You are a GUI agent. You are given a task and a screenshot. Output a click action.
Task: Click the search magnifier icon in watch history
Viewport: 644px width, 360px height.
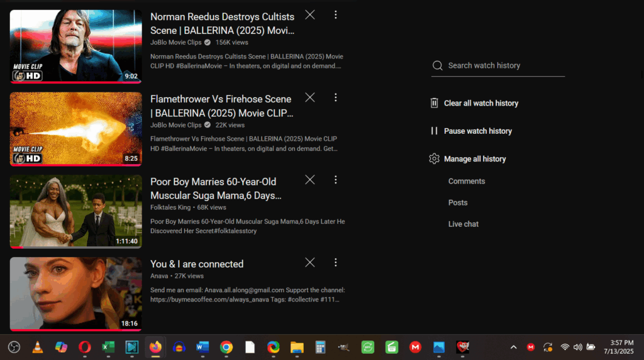click(438, 66)
